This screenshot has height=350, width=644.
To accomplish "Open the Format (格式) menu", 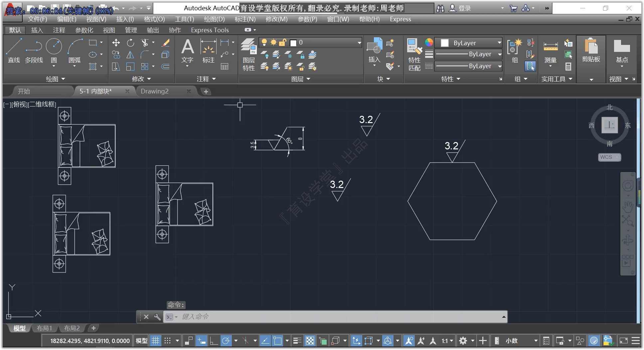I will [154, 19].
